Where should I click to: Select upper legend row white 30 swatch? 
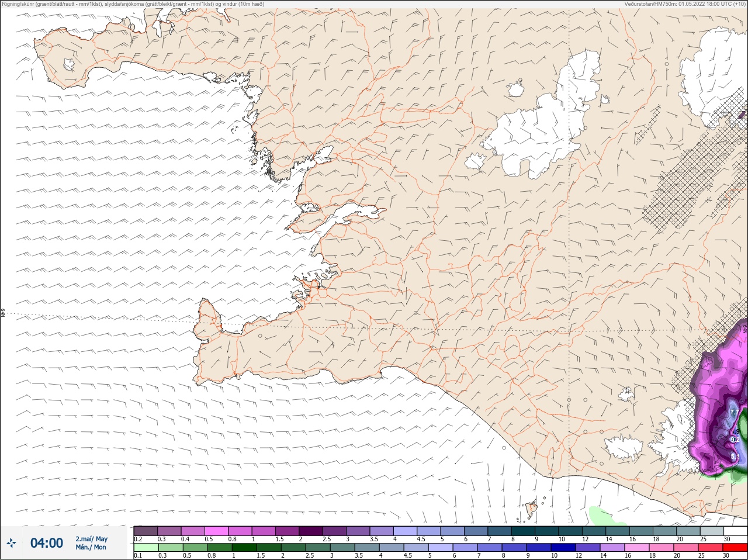[736, 531]
